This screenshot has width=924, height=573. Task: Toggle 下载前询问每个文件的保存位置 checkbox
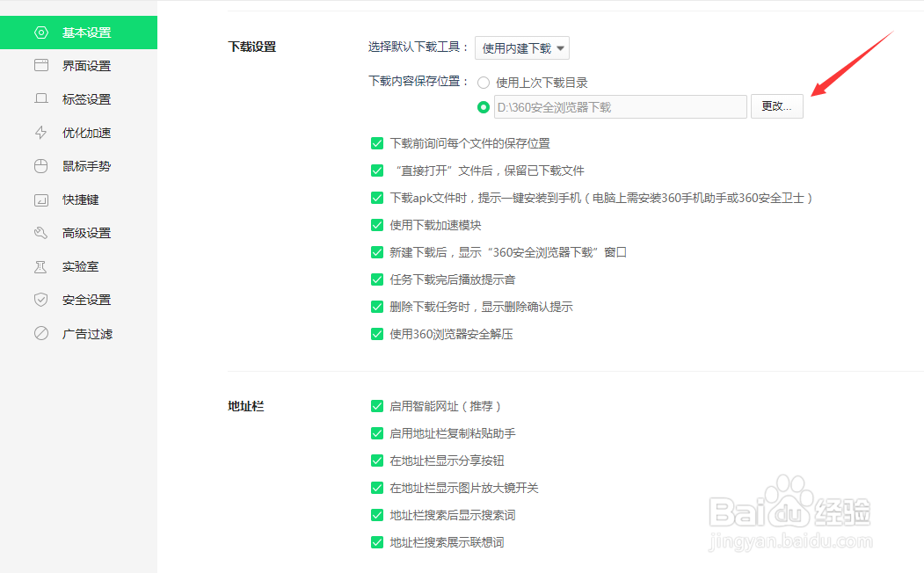coord(377,143)
